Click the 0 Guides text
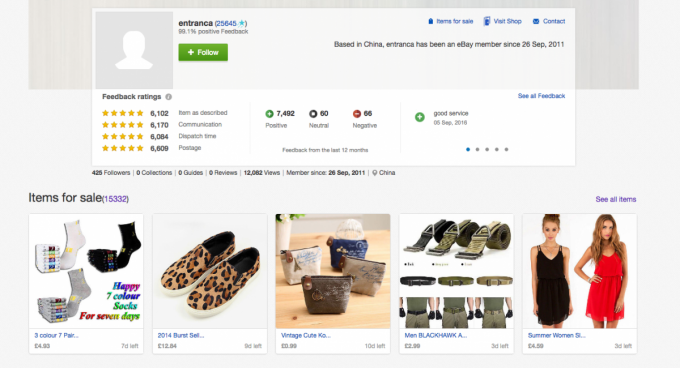 (x=191, y=173)
